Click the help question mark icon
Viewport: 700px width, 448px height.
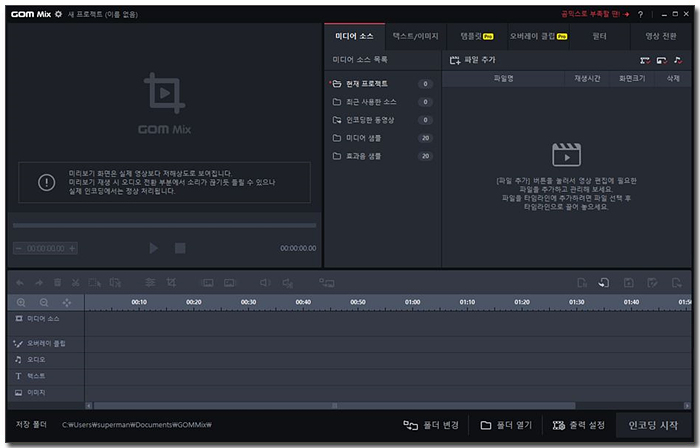click(x=640, y=14)
